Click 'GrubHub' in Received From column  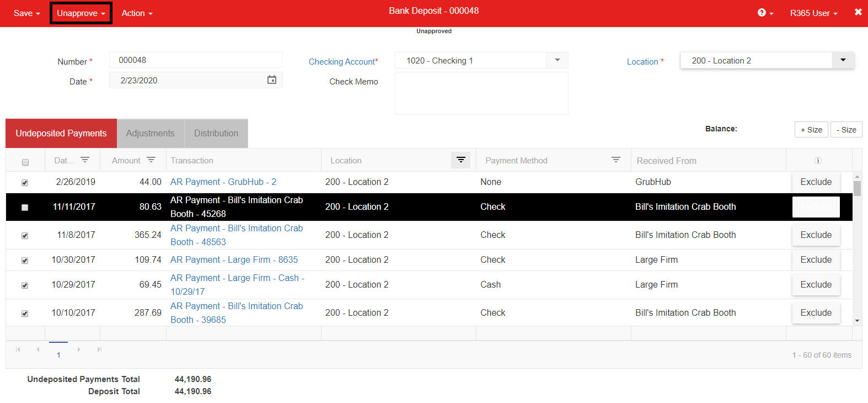[x=653, y=182]
